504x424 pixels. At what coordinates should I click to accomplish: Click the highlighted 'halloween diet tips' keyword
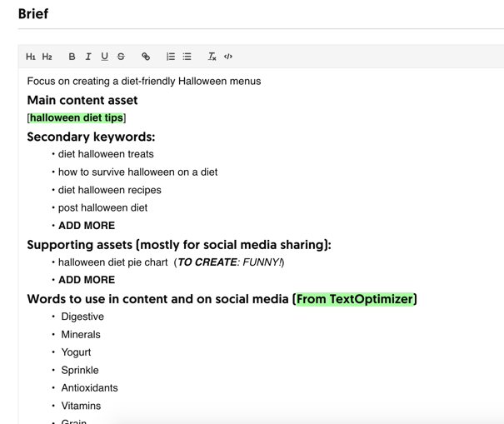click(x=77, y=118)
